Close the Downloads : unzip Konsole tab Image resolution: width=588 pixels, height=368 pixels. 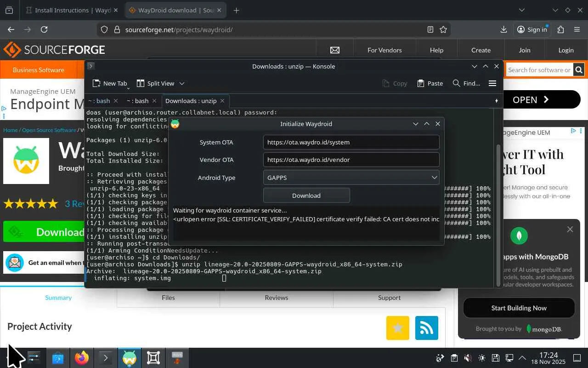pos(222,101)
